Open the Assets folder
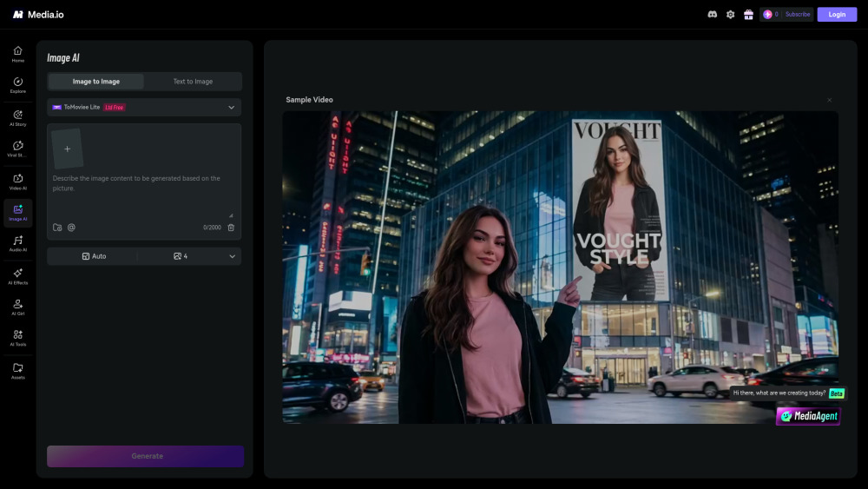Image resolution: width=868 pixels, height=489 pixels. pyautogui.click(x=17, y=371)
